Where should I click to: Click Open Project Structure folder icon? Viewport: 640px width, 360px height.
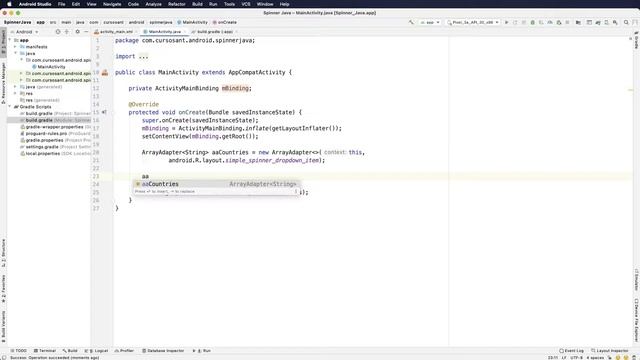click(x=578, y=22)
